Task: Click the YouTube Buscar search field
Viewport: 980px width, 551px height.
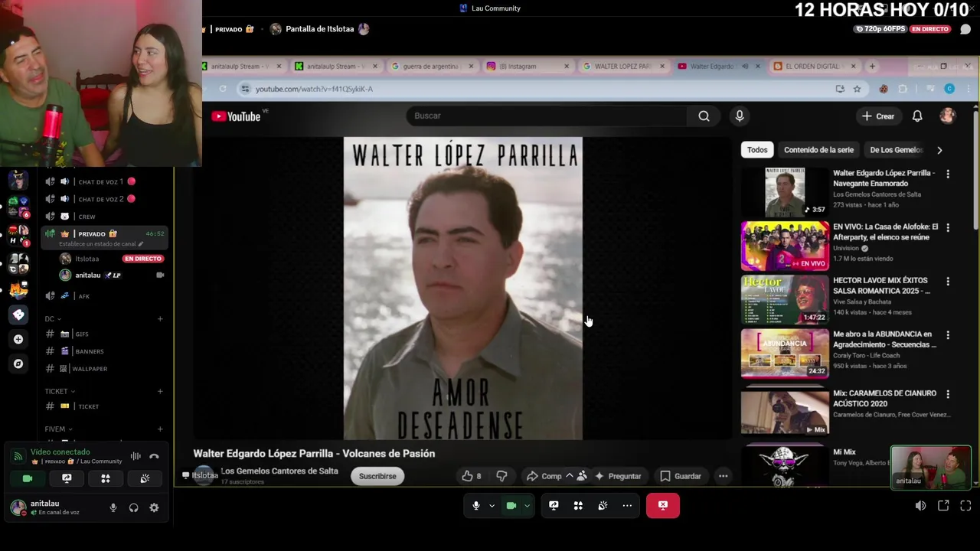Action: tap(547, 116)
